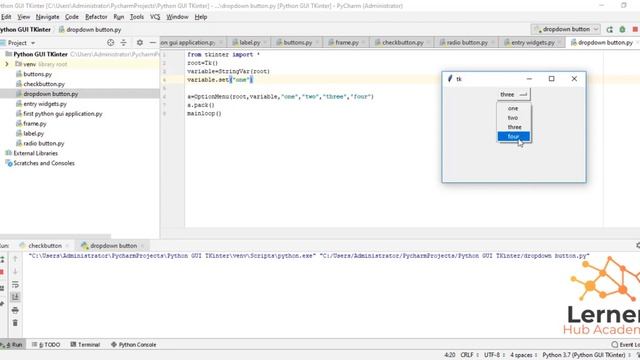Switch to checkbutton run tab
640x360 pixels.
tap(44, 246)
